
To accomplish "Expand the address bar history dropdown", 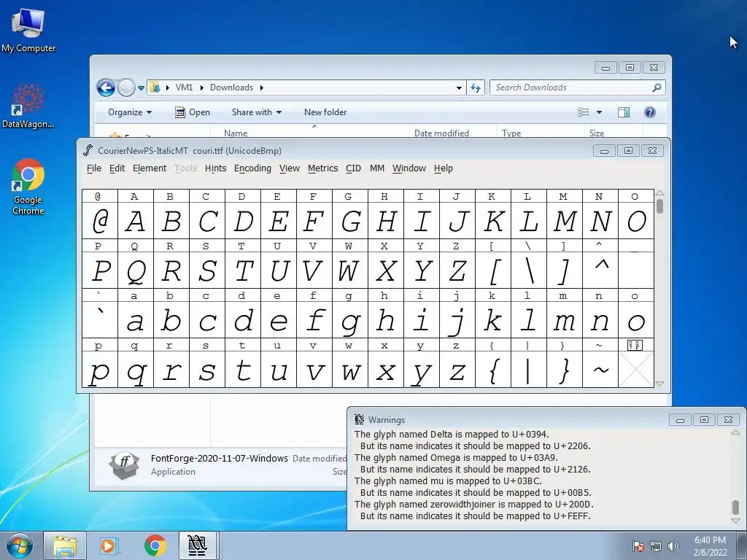I will tap(459, 87).
